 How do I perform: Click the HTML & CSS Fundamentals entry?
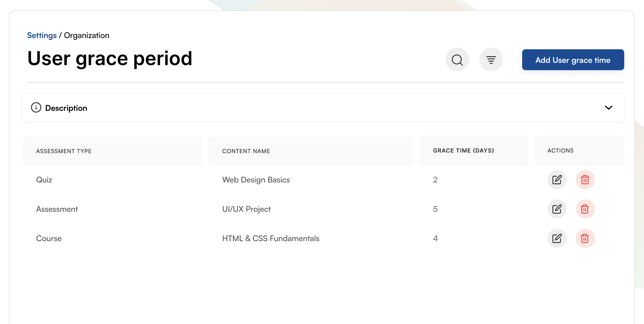tap(271, 238)
